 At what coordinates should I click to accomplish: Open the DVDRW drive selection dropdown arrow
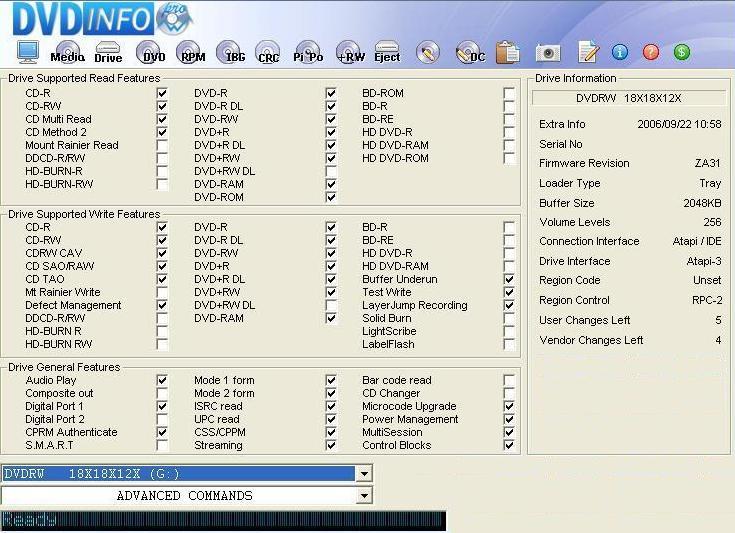pyautogui.click(x=364, y=474)
